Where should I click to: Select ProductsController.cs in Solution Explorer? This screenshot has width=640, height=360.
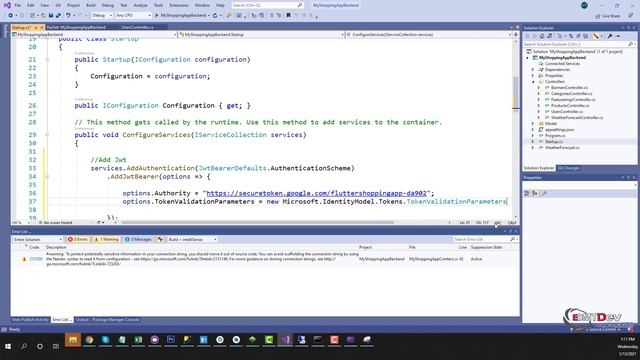pyautogui.click(x=570, y=106)
